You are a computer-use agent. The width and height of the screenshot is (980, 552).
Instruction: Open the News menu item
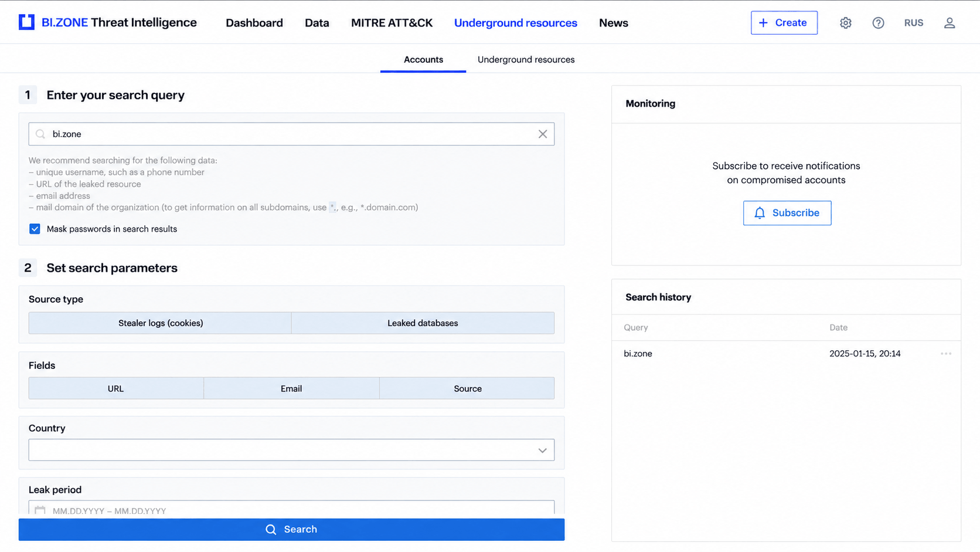(x=614, y=23)
